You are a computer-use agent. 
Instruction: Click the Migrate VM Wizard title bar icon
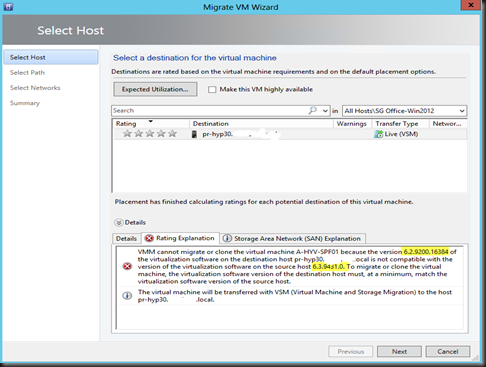pos(8,7)
